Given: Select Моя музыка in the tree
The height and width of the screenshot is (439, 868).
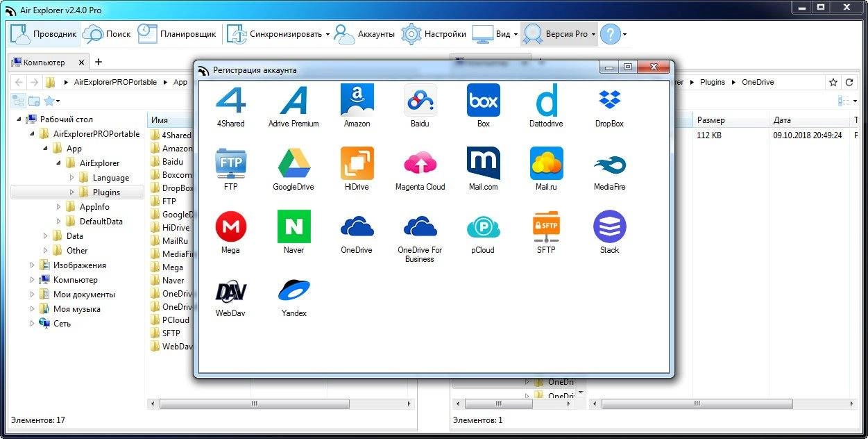Looking at the screenshot, I should tap(76, 309).
